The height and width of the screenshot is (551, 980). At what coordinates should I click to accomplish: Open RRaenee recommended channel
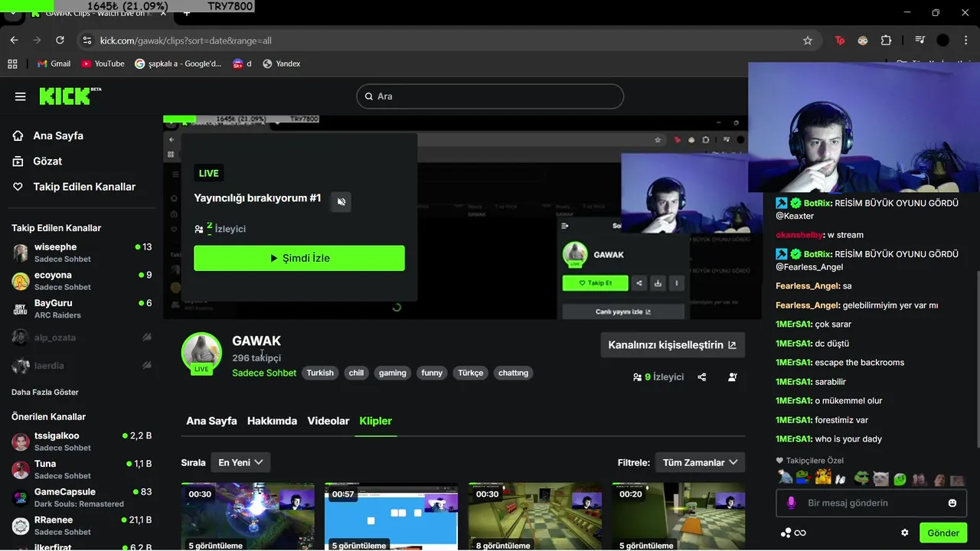(81, 526)
